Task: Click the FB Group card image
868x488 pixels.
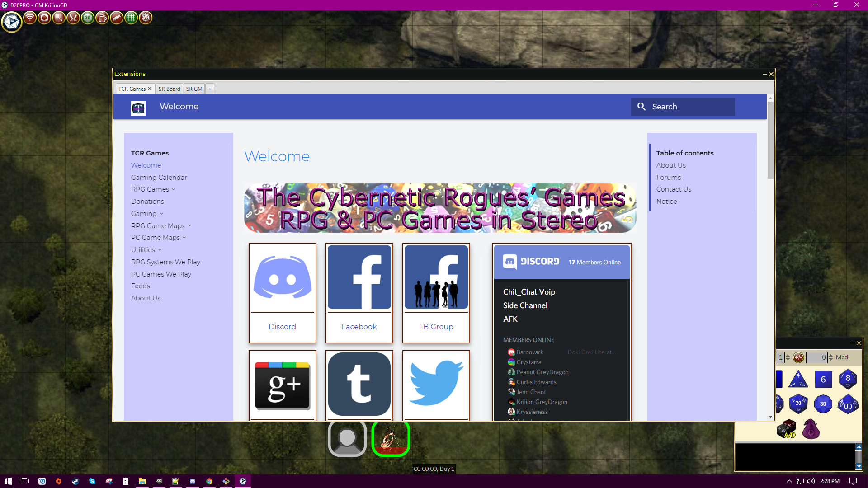Action: click(436, 277)
